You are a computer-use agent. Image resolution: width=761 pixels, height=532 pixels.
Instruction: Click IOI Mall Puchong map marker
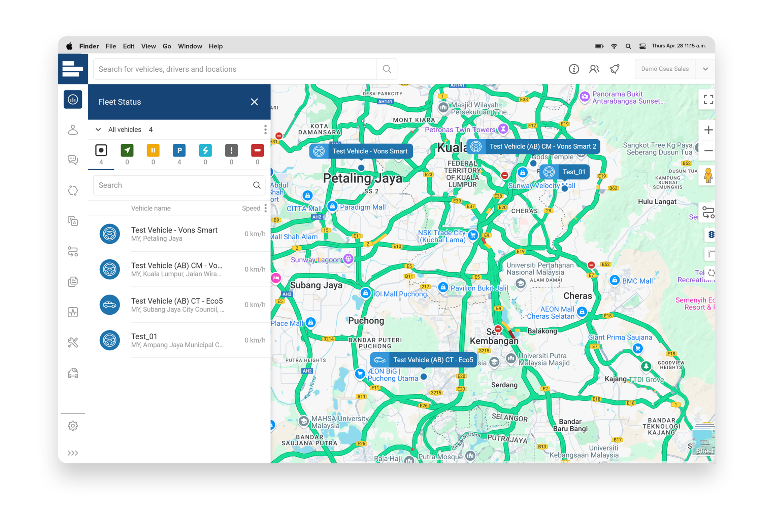(365, 293)
